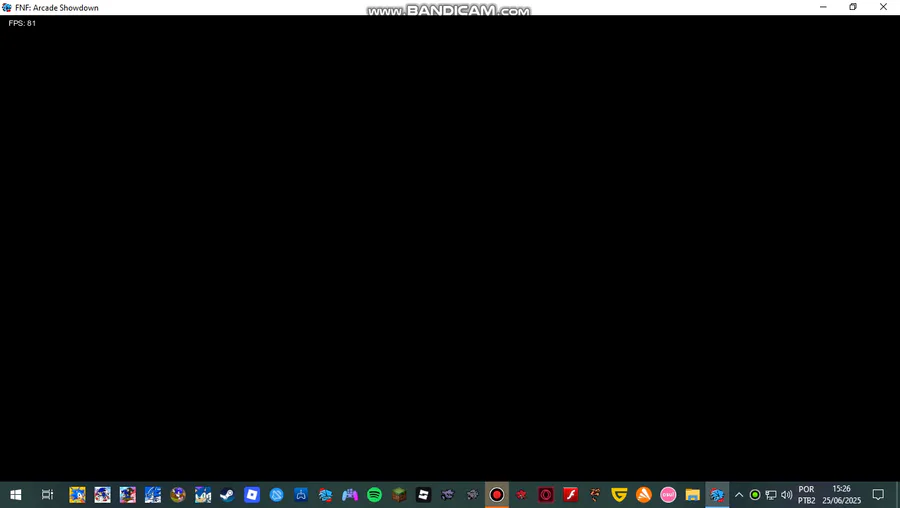Close the FNF: Arcade Showdown window

[x=883, y=7]
